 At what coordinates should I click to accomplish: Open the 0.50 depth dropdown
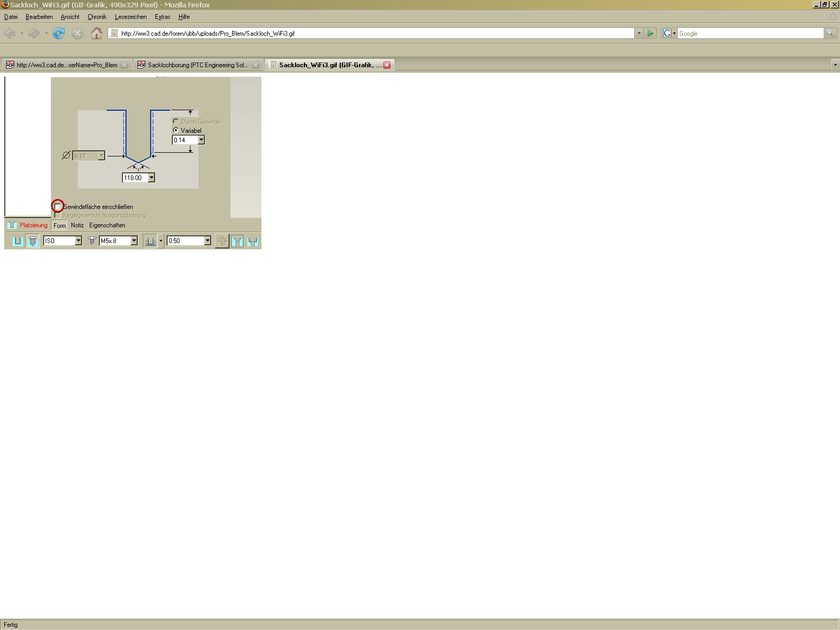207,241
